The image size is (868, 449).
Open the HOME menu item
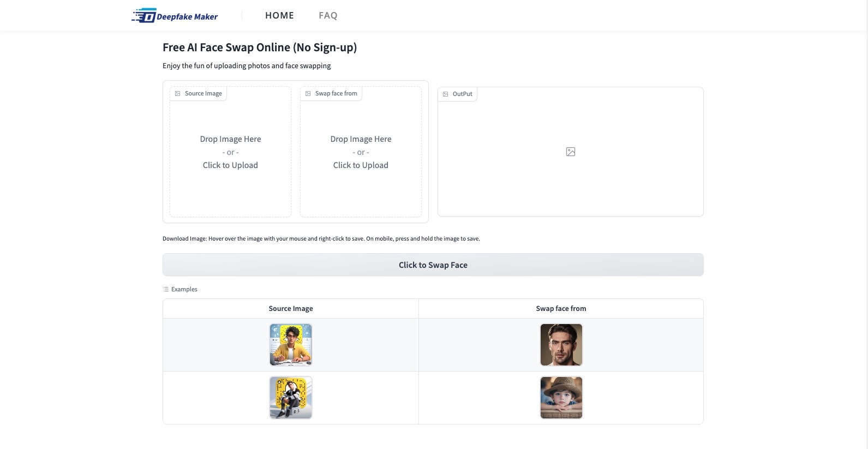pos(279,16)
